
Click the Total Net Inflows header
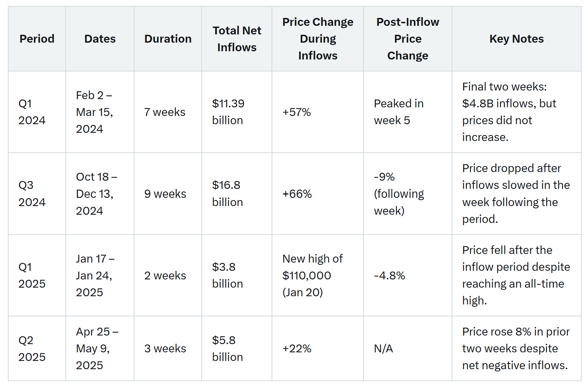(236, 39)
